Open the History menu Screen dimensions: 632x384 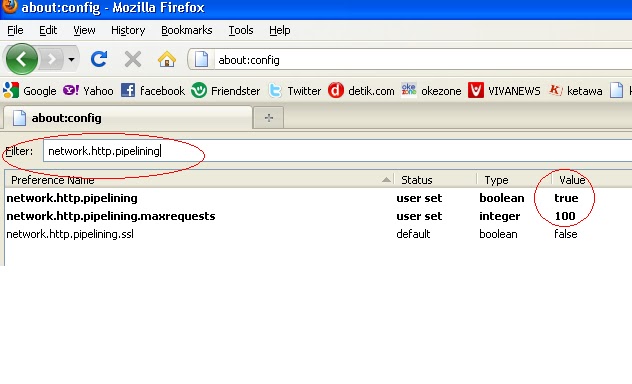click(128, 30)
